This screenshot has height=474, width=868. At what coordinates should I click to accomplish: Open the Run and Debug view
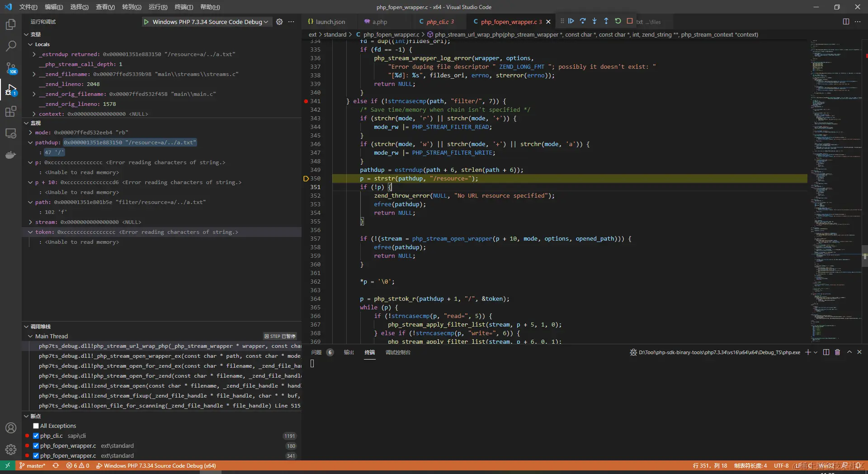pos(11,90)
